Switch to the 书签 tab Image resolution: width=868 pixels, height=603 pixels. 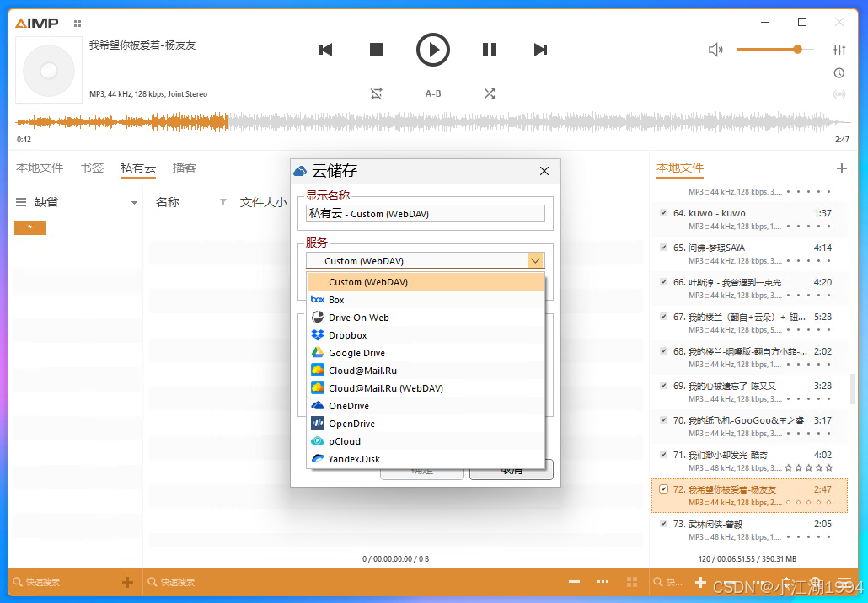92,168
